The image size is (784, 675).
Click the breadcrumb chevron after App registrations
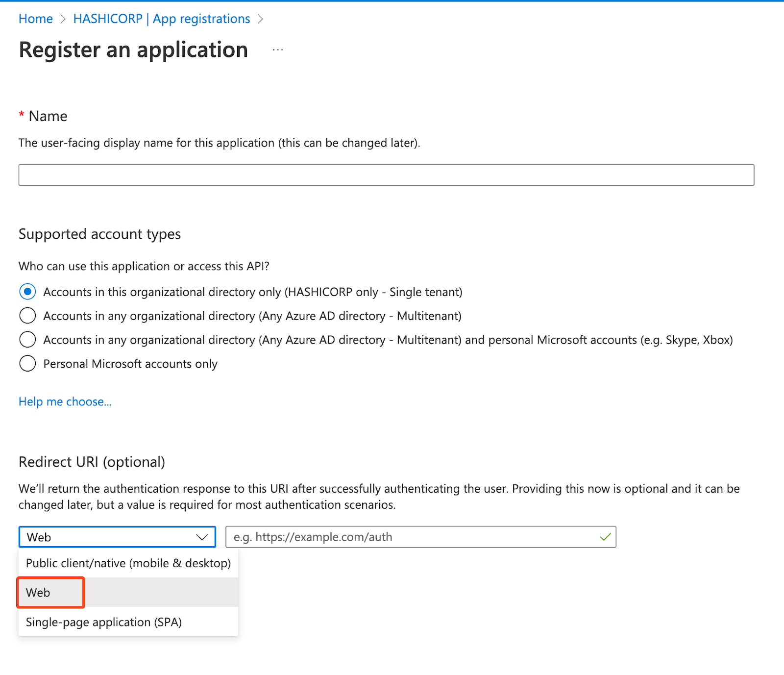[260, 19]
